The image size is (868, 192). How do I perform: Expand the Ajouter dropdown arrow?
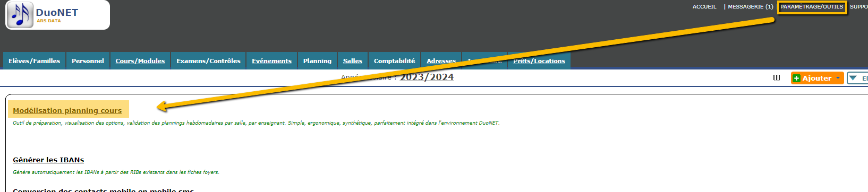tap(838, 78)
